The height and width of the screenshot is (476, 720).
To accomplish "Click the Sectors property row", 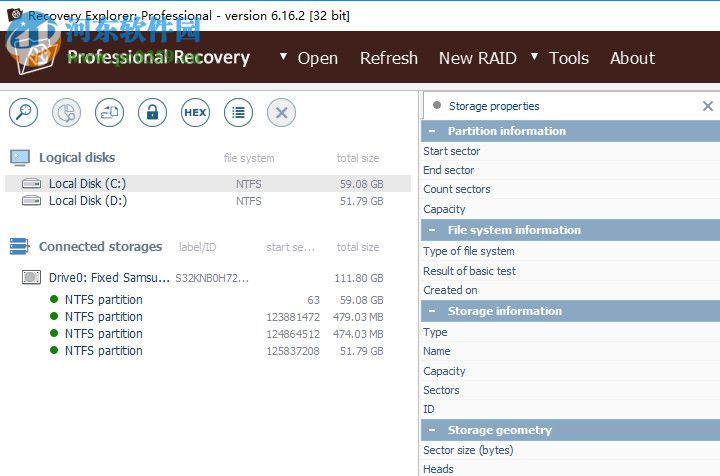I will (x=570, y=390).
